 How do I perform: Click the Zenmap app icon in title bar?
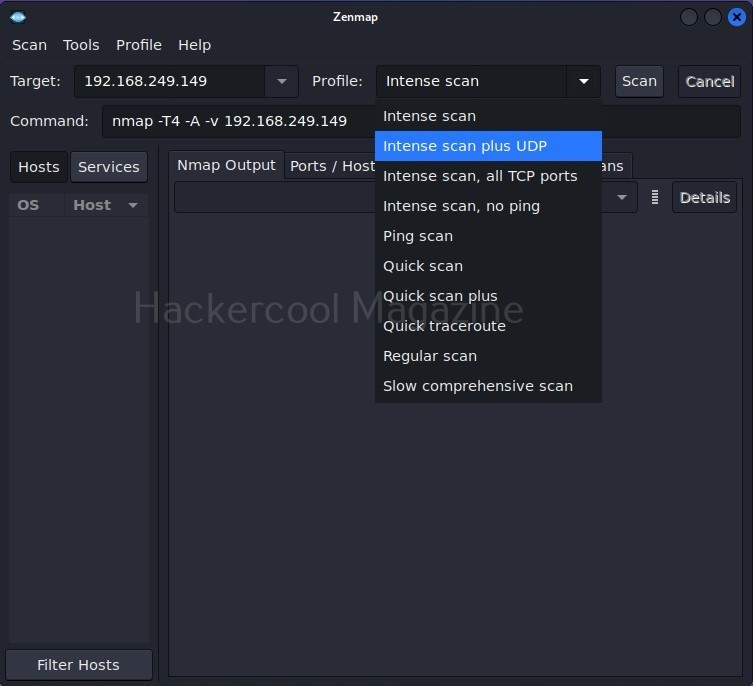18,17
